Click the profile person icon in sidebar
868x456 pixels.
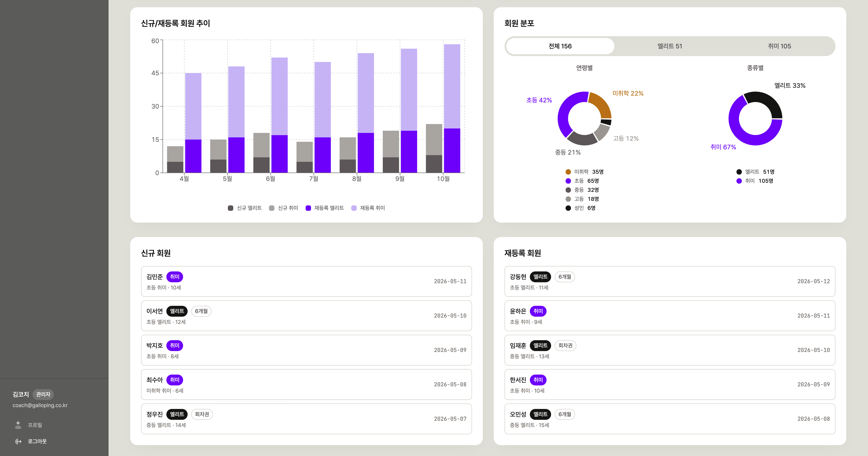[18, 425]
